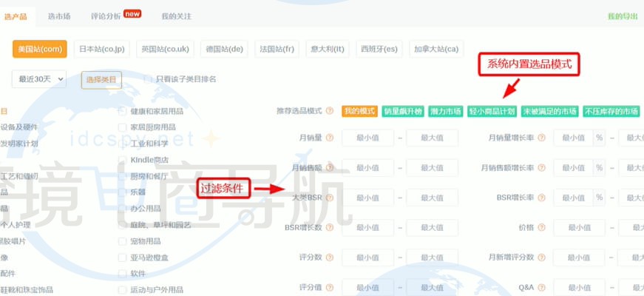Viewport: 644px width, 296px height.
Task: Focus 月销售额增长率 minimum value field
Action: [x=574, y=168]
